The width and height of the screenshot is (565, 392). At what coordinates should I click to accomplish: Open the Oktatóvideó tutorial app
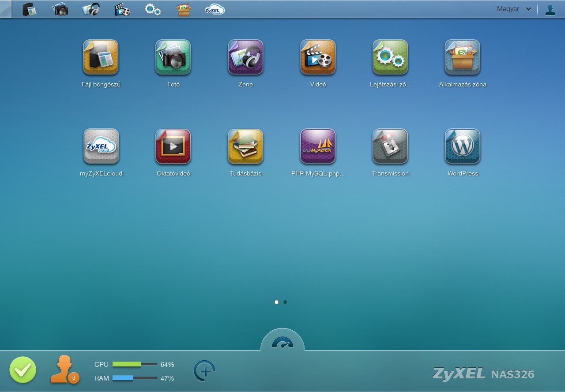click(173, 146)
